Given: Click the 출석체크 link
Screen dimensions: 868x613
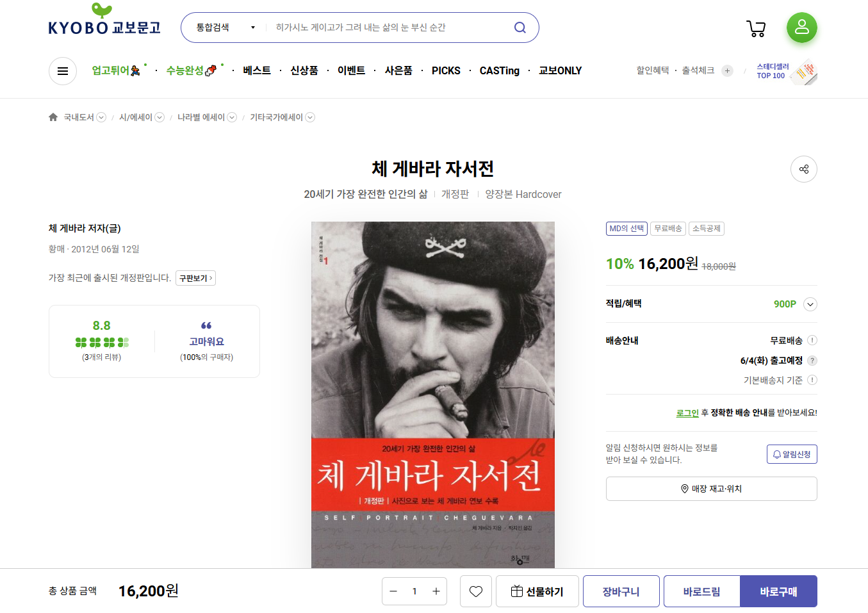Looking at the screenshot, I should coord(698,70).
